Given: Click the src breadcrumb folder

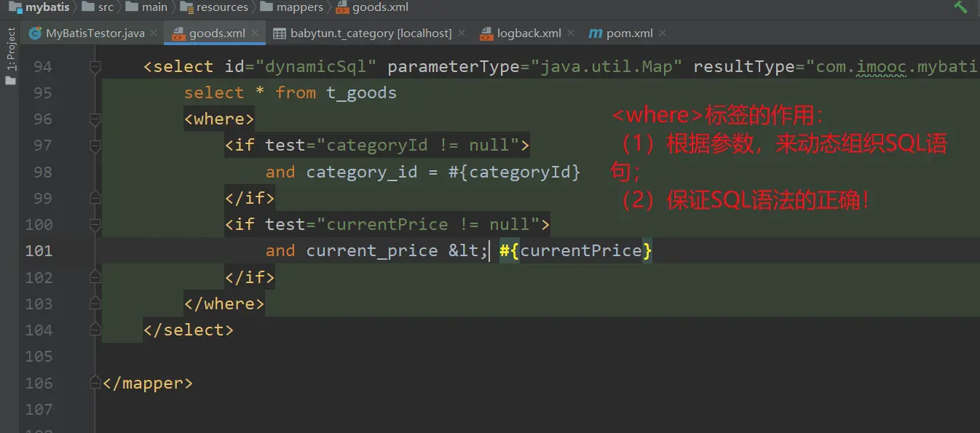Looking at the screenshot, I should (106, 7).
